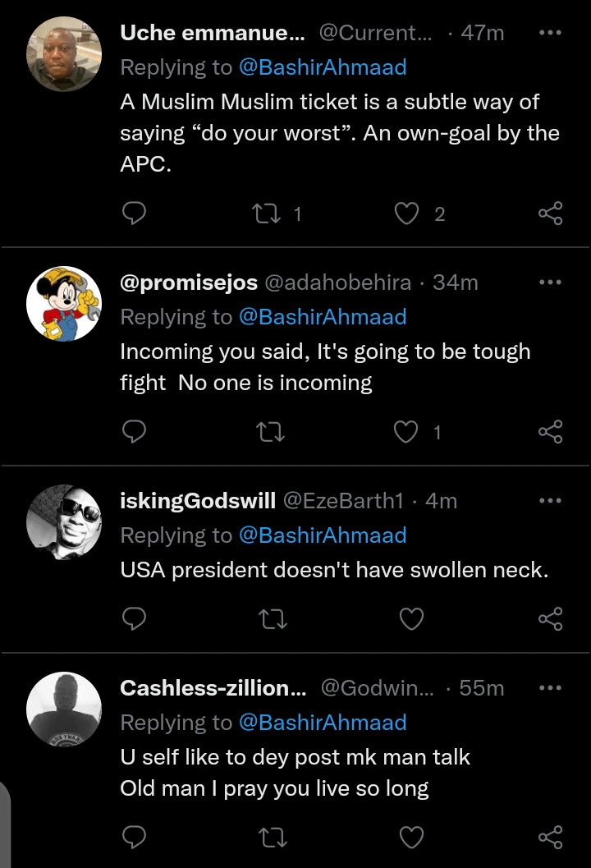This screenshot has height=868, width=591.
Task: Reply to iskingGodswill's tweet
Action: pos(134,618)
